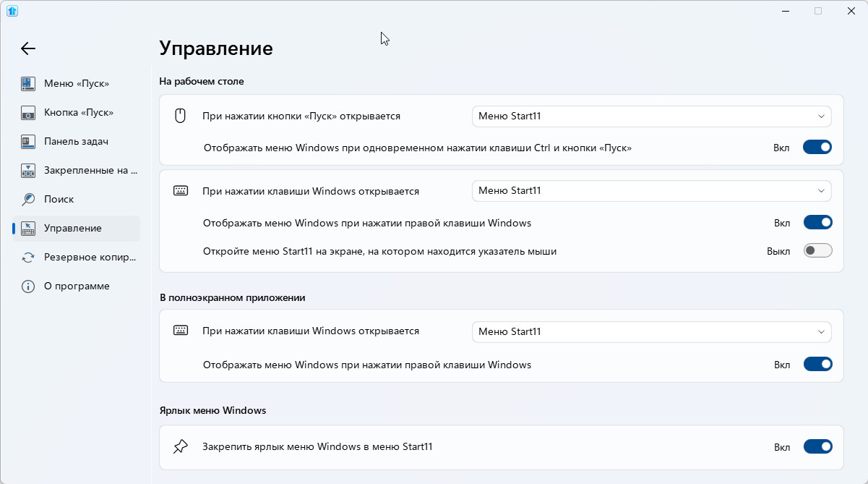Toggle right Windows key option in fullscreen section
Image resolution: width=868 pixels, height=484 pixels.
[817, 365]
